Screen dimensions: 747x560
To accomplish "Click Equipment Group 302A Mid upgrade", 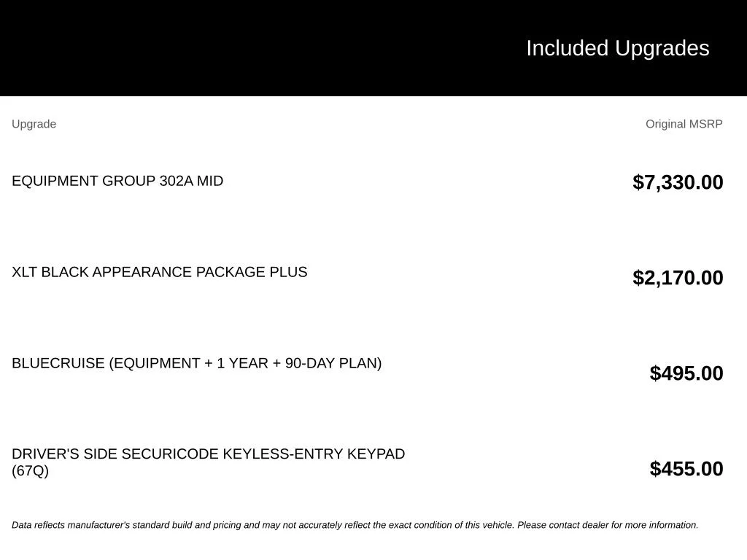I will 117,181.
